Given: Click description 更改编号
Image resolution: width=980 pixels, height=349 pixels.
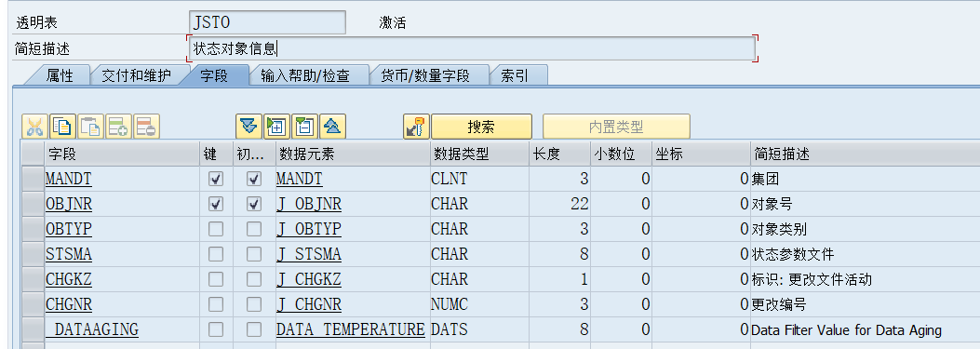Looking at the screenshot, I should 779,304.
